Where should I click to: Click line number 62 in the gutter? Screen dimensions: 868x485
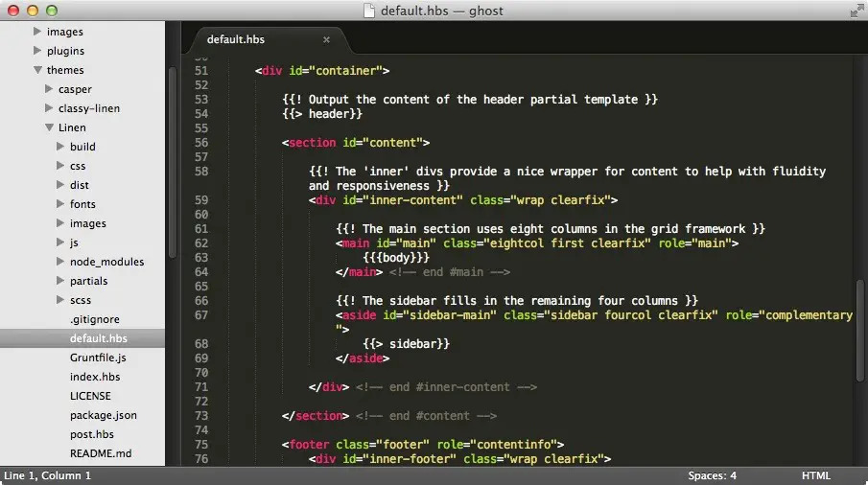pos(201,243)
